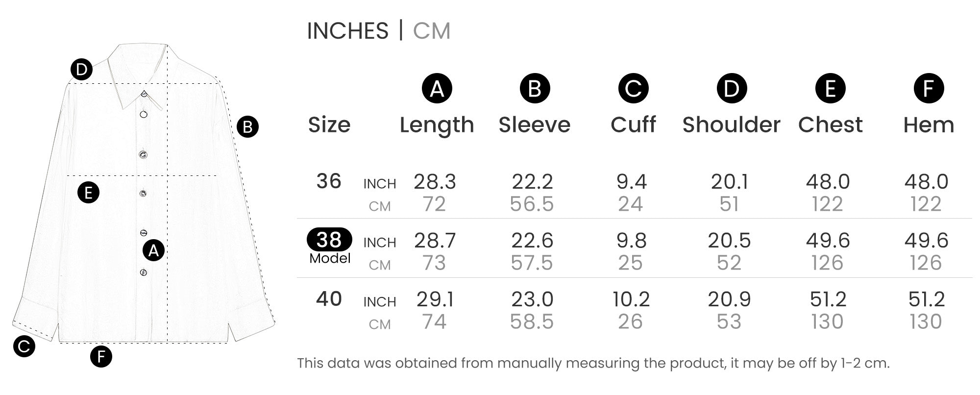Switch units to CM tab

[x=431, y=31]
